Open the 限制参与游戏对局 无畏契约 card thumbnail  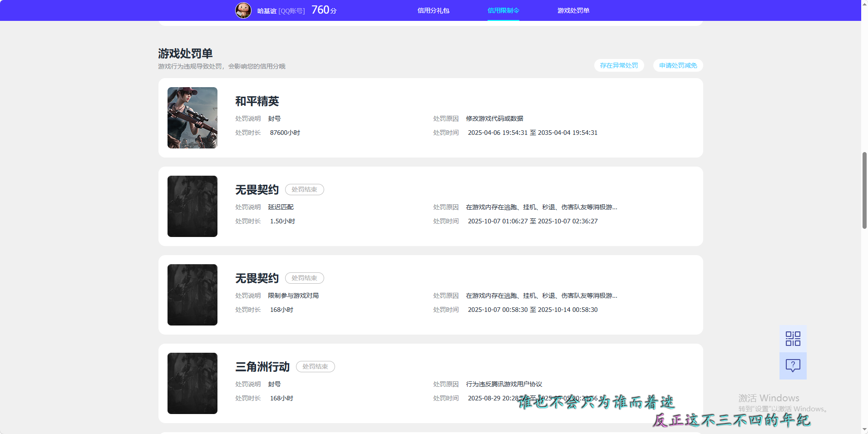[x=192, y=295]
